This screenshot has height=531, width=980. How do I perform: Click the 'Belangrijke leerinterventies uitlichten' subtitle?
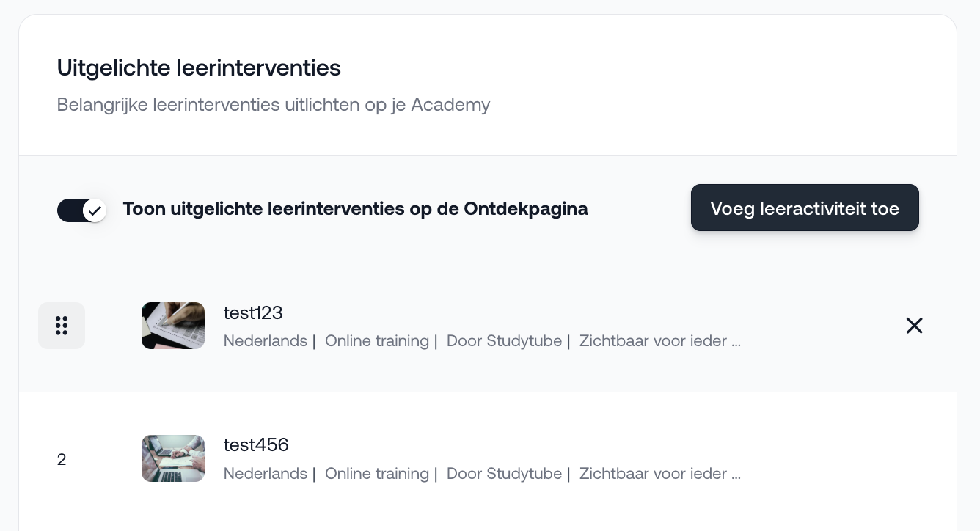pyautogui.click(x=274, y=105)
